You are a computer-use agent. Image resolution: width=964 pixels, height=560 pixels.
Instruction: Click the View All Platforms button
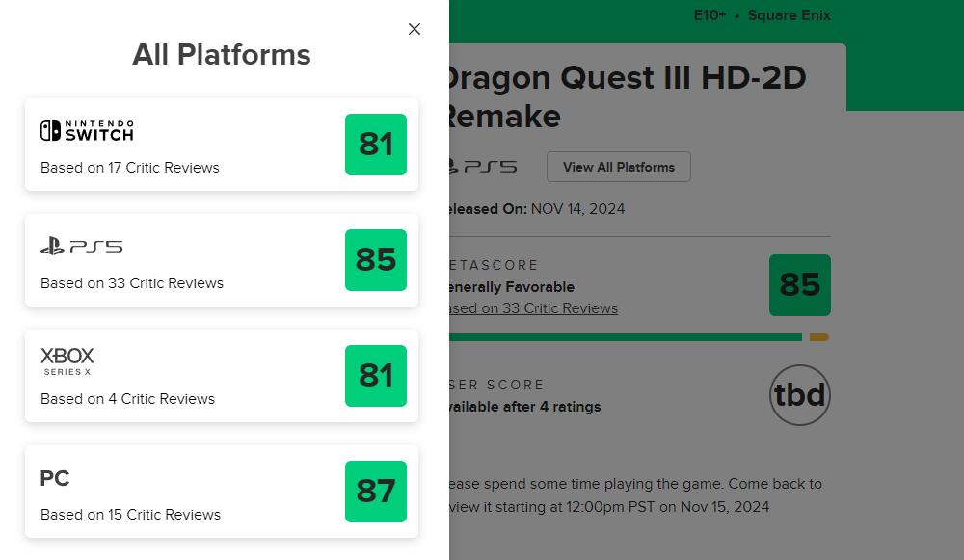pos(619,167)
